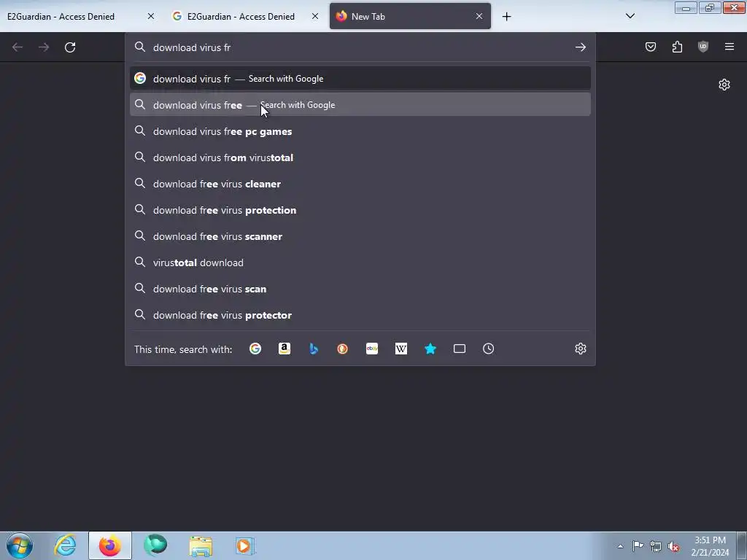Search history with the clock icon
This screenshot has height=560, width=747.
[x=488, y=349]
